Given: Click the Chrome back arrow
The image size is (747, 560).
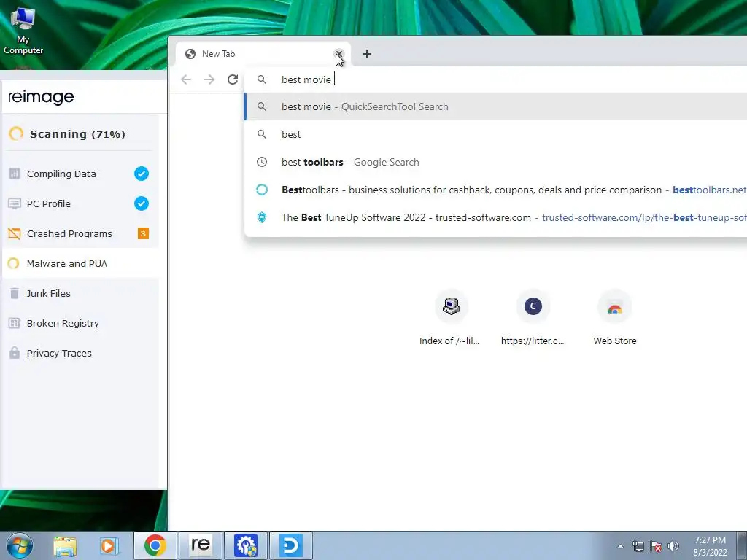Looking at the screenshot, I should tap(186, 79).
